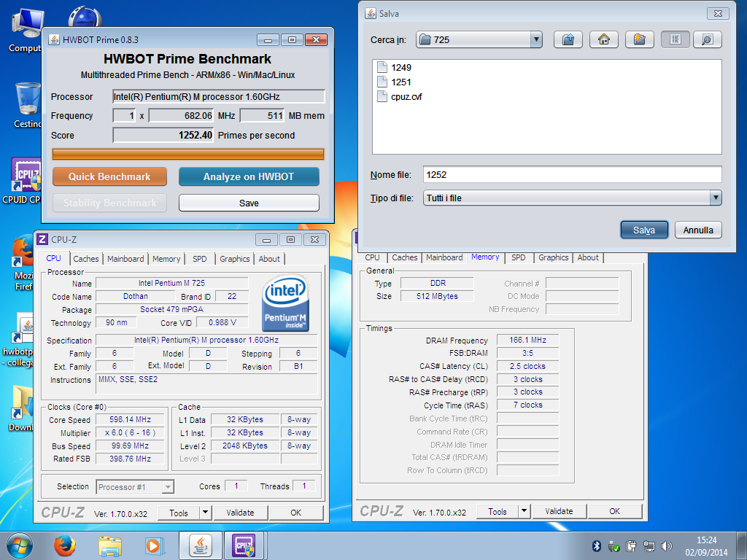The height and width of the screenshot is (560, 747).
Task: Open the Windows Start menu
Action: click(19, 545)
